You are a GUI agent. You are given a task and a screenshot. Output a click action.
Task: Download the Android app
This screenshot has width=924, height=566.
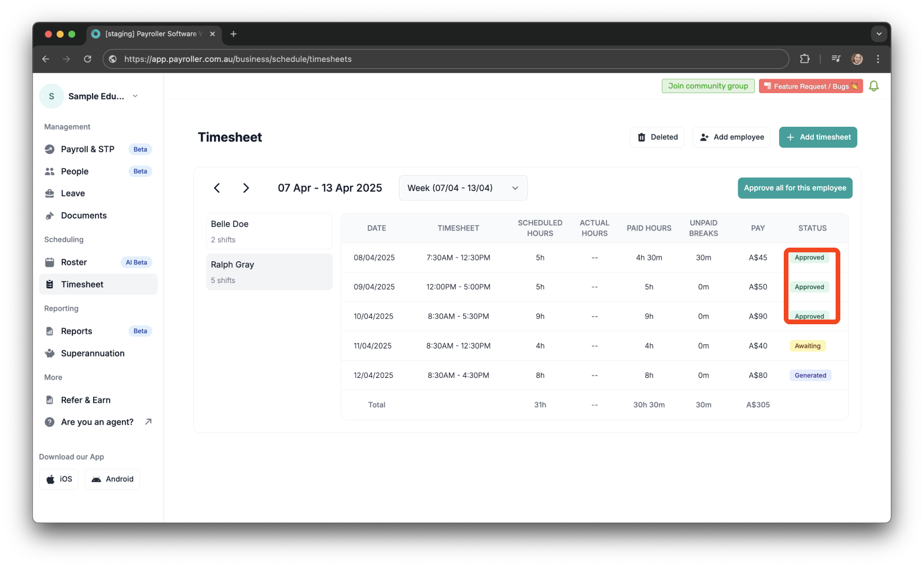[x=113, y=479]
